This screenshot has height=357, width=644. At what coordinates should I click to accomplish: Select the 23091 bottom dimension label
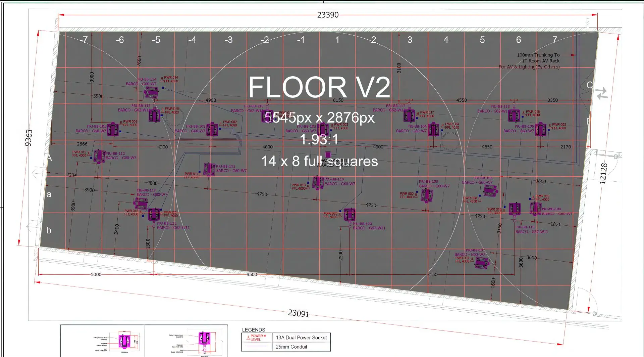click(x=299, y=313)
